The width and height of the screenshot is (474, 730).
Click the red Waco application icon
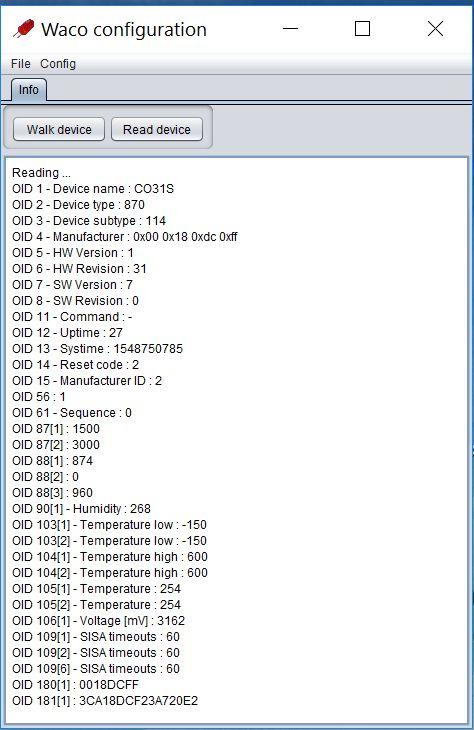coord(23,29)
